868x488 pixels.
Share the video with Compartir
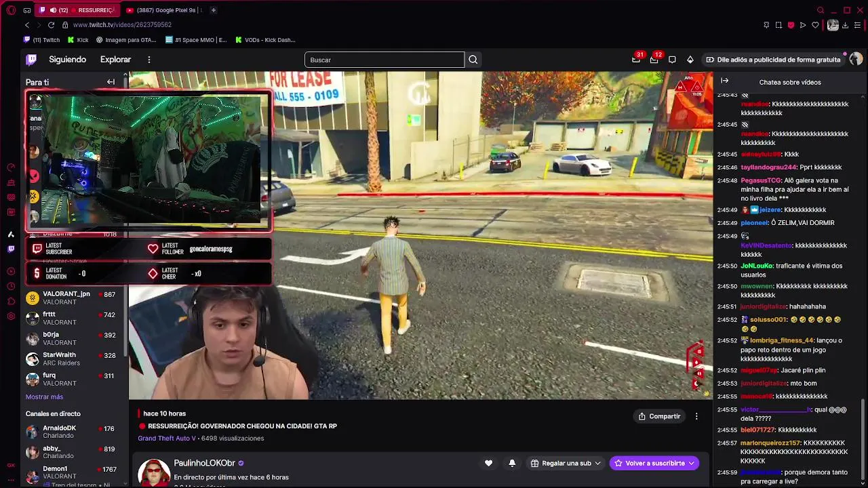click(x=659, y=416)
